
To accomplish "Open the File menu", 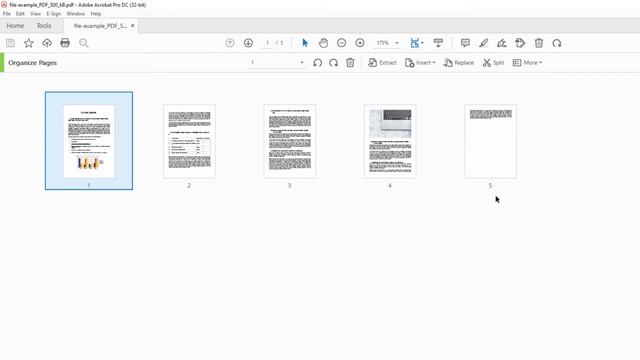I will [x=7, y=13].
